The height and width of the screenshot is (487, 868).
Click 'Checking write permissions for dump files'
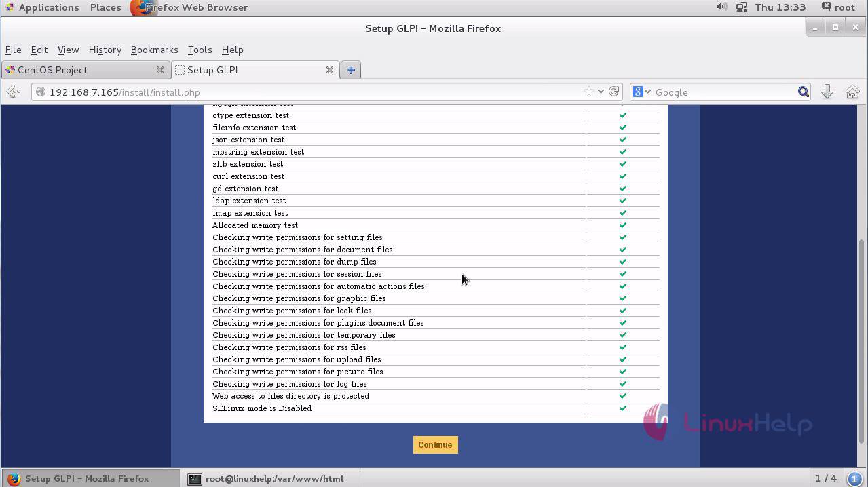point(295,262)
